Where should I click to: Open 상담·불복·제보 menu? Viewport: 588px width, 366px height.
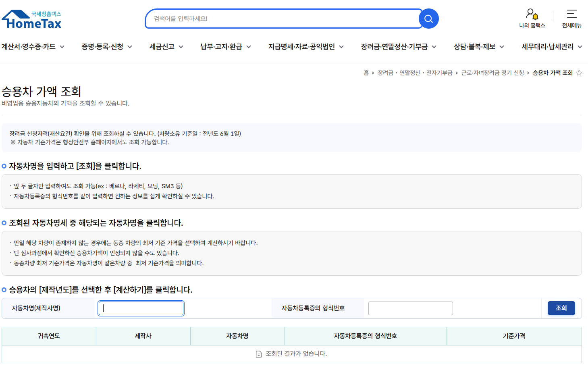pyautogui.click(x=474, y=47)
